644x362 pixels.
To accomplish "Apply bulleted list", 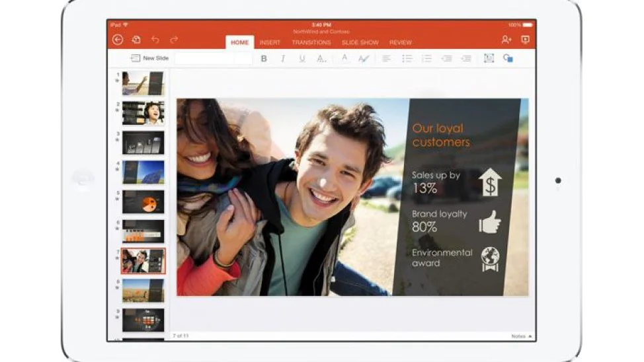I will pyautogui.click(x=407, y=59).
